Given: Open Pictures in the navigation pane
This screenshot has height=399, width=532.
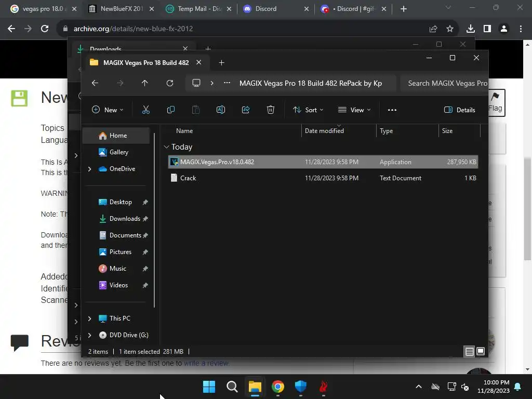Looking at the screenshot, I should coord(116,252).
